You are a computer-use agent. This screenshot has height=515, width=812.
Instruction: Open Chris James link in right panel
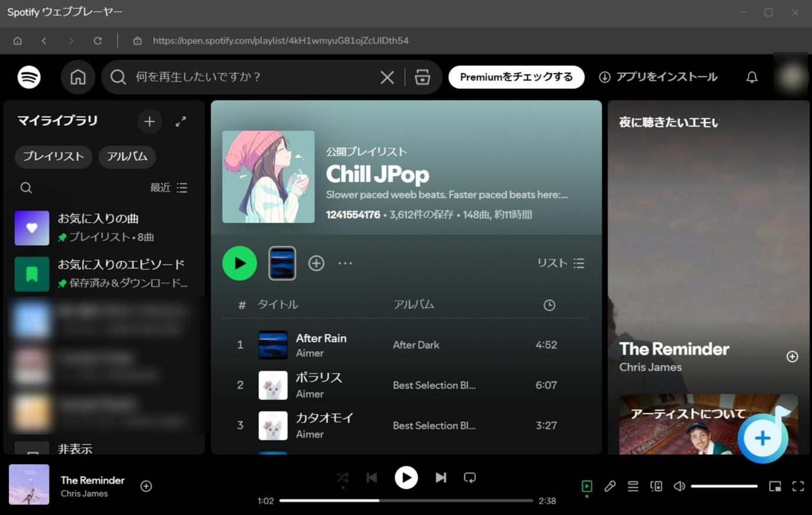point(651,367)
